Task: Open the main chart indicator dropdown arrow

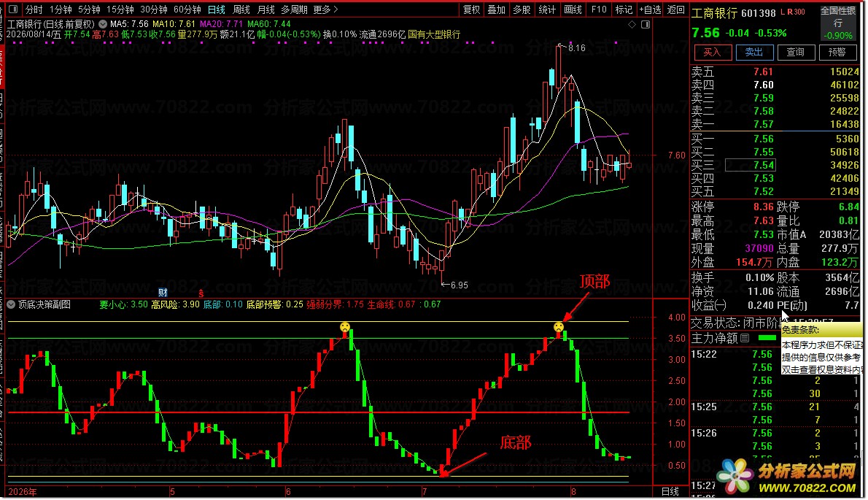Action: (x=102, y=24)
